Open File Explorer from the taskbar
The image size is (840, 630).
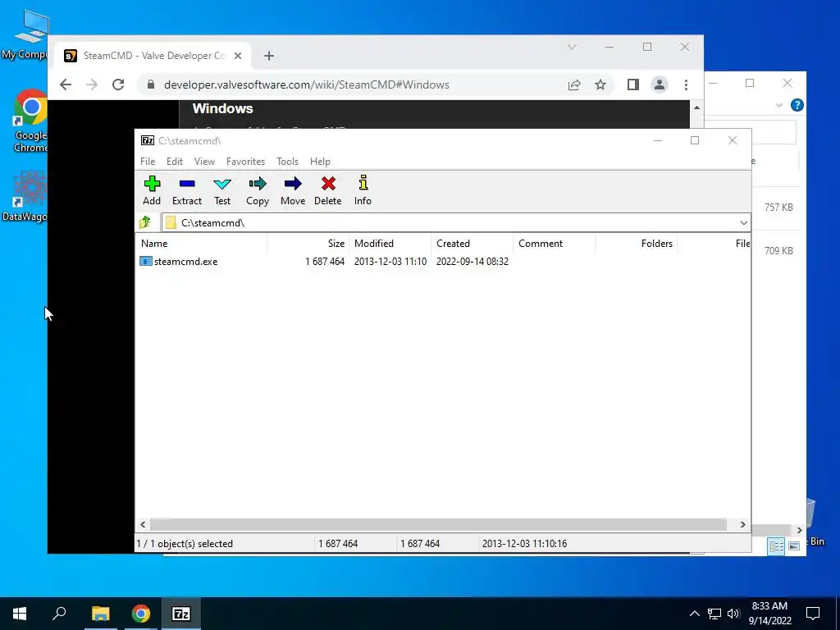[x=100, y=614]
